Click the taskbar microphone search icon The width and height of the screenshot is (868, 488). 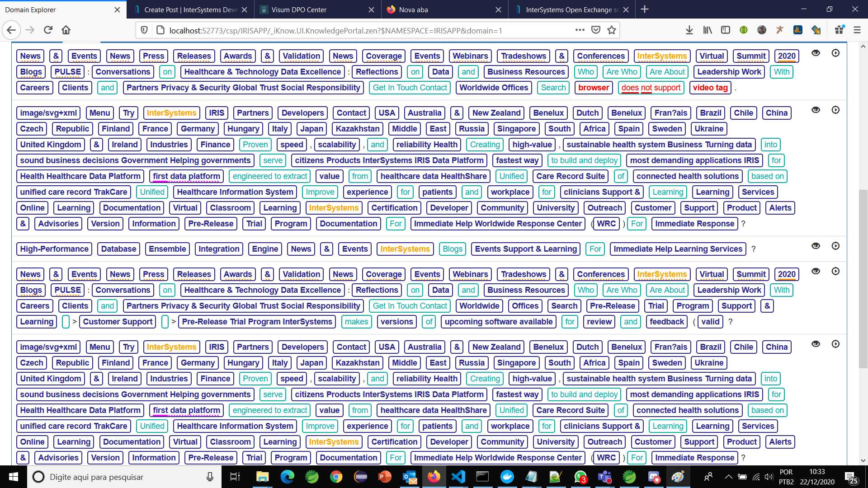coord(210,477)
